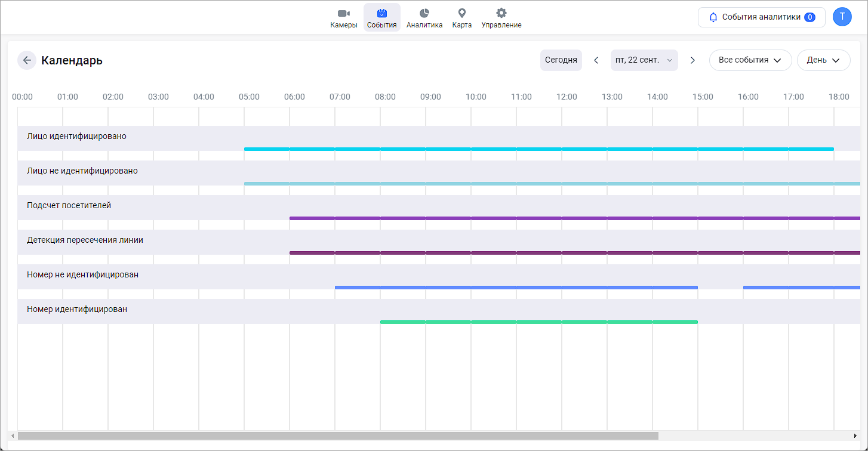Open the Все события filter dropdown
This screenshot has width=868, height=451.
point(750,60)
